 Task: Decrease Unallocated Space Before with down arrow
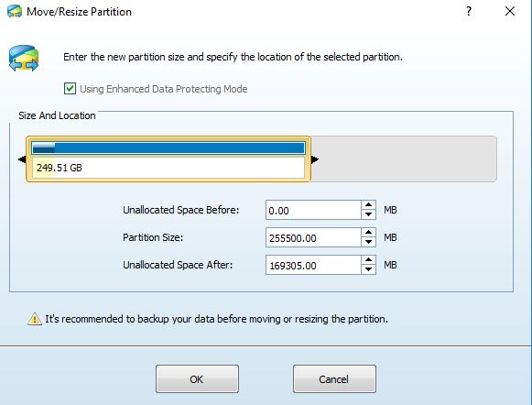[368, 214]
